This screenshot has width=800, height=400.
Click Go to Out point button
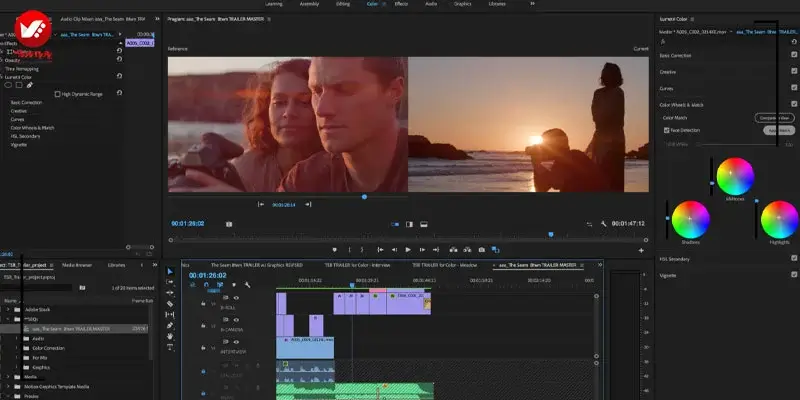pyautogui.click(x=436, y=249)
